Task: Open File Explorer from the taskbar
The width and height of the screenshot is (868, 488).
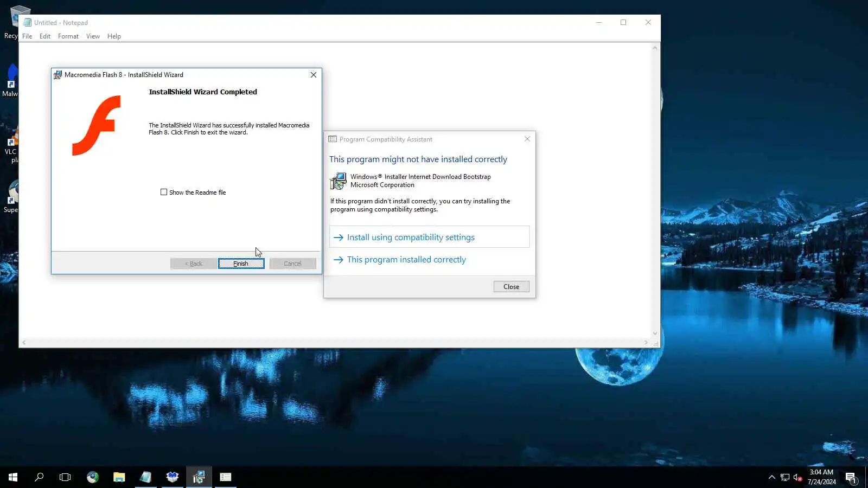Action: [x=119, y=477]
